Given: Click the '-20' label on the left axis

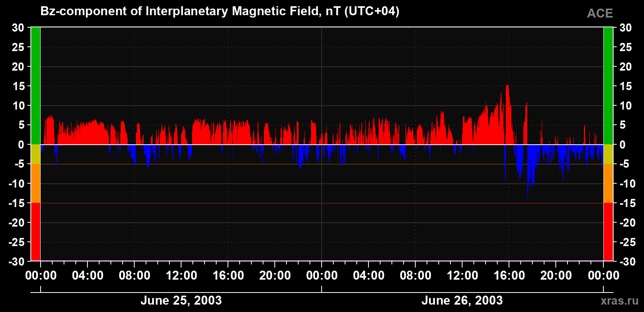Looking at the screenshot, I should (x=16, y=223).
